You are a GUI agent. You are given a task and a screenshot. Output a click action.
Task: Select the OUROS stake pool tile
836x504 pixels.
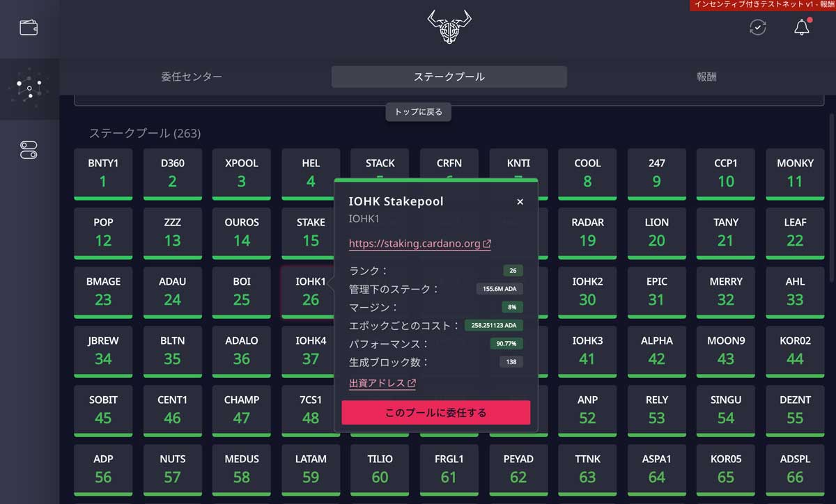coord(242,233)
